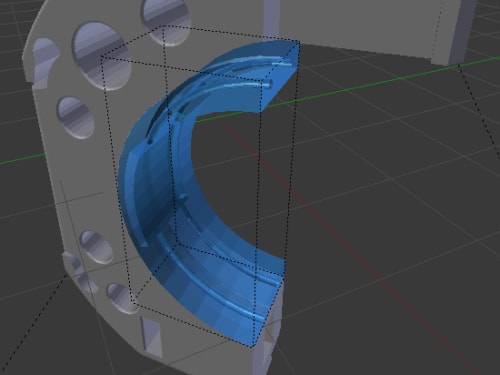Click the mid-left oval hole in plate

tap(75, 118)
